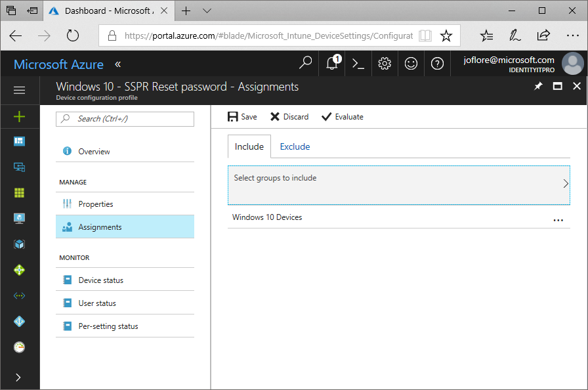Screen dimensions: 588x390
Task: Expand the sidebar's more services chevron
Action: click(18, 378)
